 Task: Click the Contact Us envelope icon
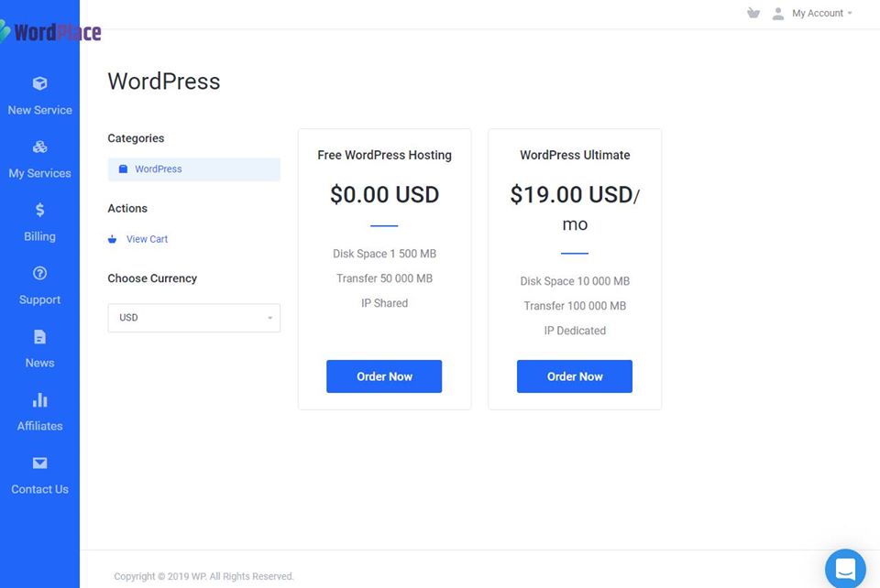(39, 463)
